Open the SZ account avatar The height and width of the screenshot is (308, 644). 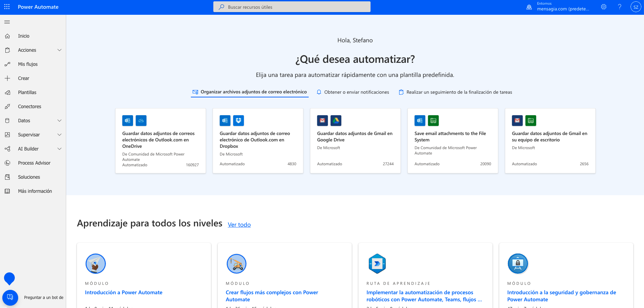[x=636, y=7]
